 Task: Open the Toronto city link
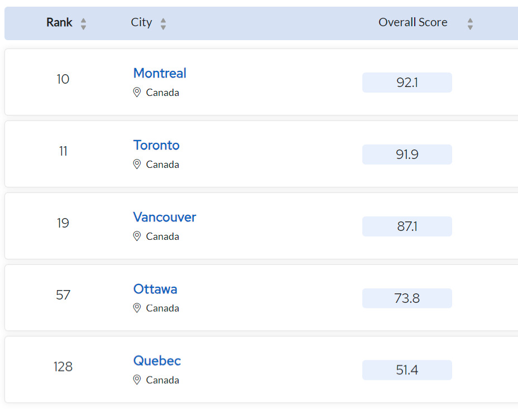point(156,145)
